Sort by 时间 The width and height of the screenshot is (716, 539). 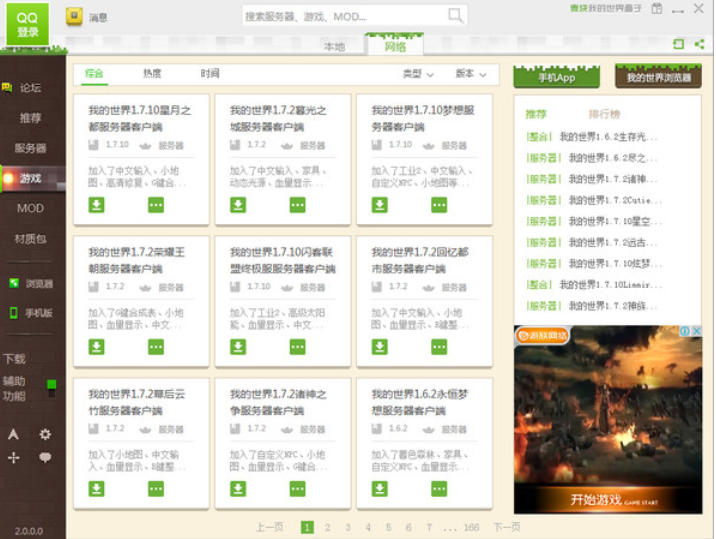pyautogui.click(x=210, y=73)
